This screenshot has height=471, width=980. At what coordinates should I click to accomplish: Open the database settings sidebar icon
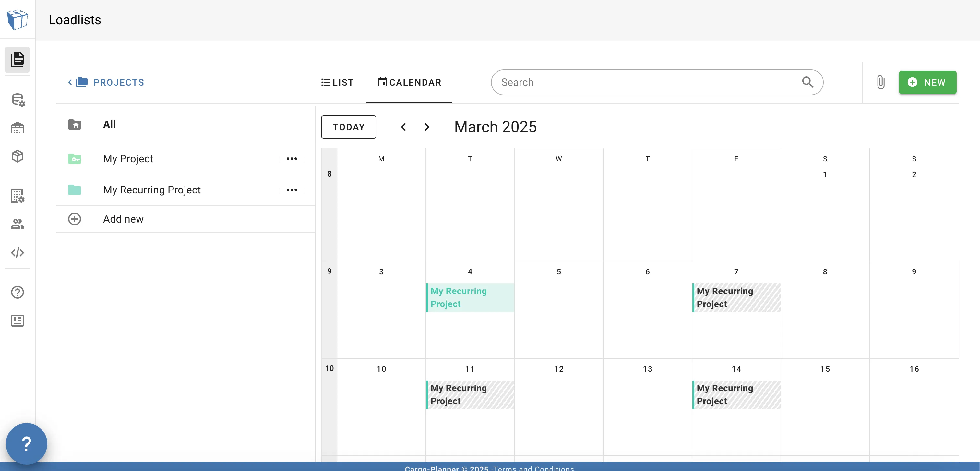(x=18, y=99)
